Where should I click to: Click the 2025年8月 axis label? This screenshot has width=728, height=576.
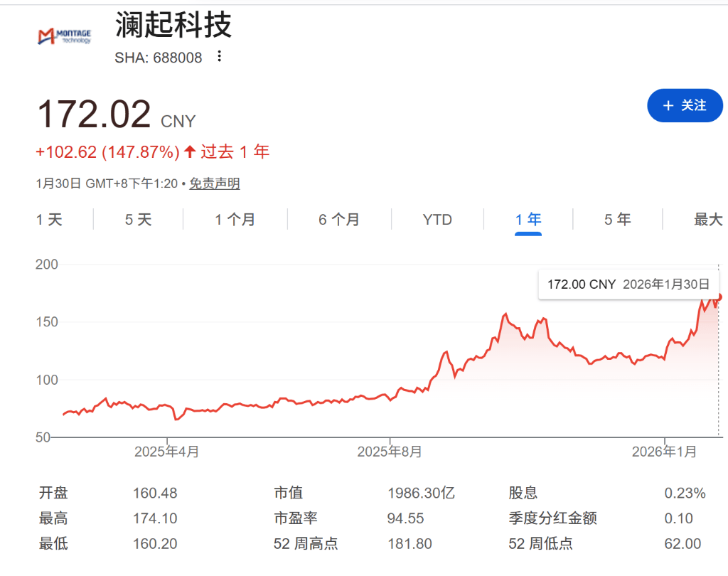click(x=390, y=452)
